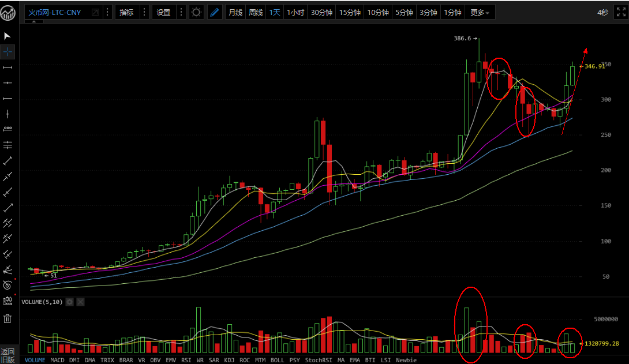
Task: Delete drawings with the trash icon
Action: tap(8, 318)
